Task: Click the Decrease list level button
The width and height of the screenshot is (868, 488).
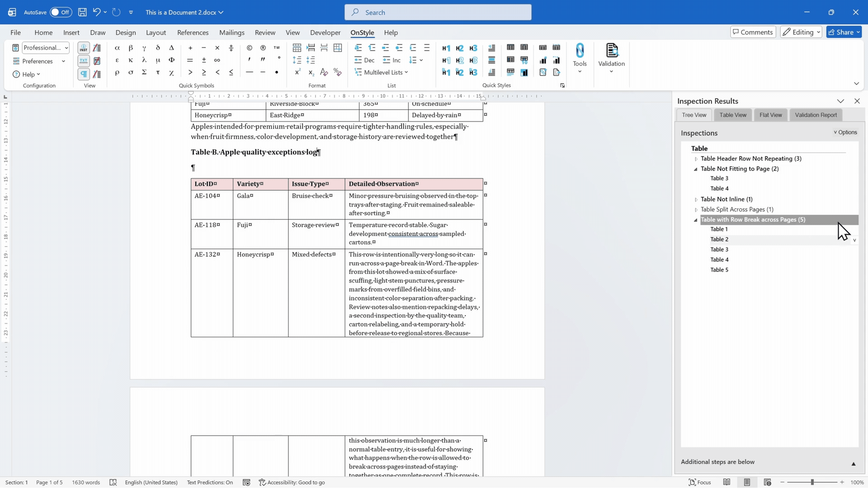Action: click(364, 60)
